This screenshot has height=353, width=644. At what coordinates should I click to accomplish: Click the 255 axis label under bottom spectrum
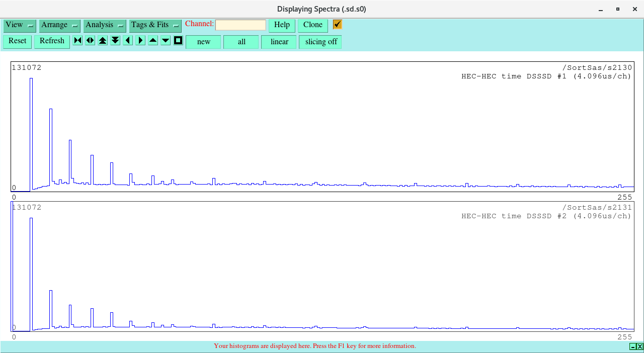coord(624,337)
